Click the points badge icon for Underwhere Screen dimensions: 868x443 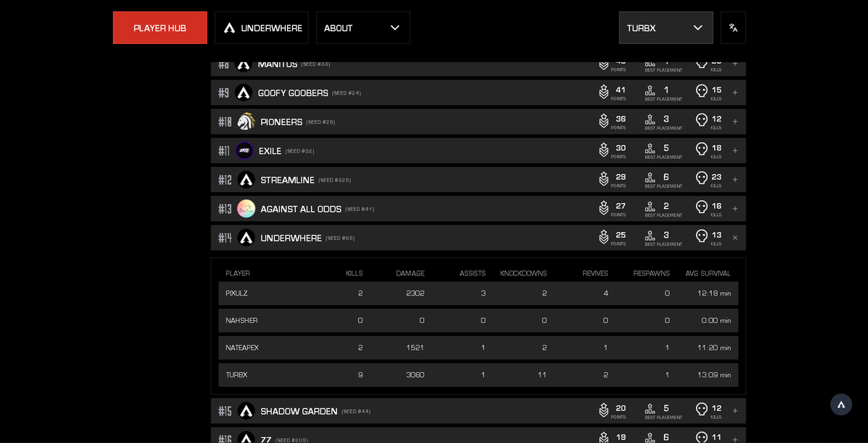point(603,236)
